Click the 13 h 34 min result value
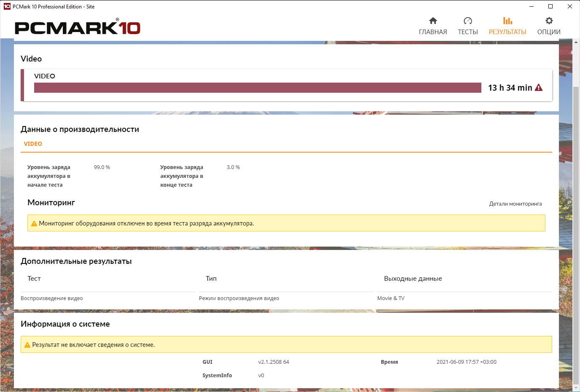This screenshot has height=392, width=580. 510,88
